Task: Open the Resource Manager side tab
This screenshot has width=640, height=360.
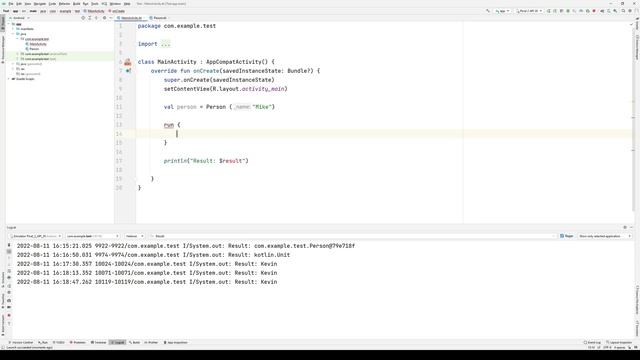Action: tap(2, 49)
